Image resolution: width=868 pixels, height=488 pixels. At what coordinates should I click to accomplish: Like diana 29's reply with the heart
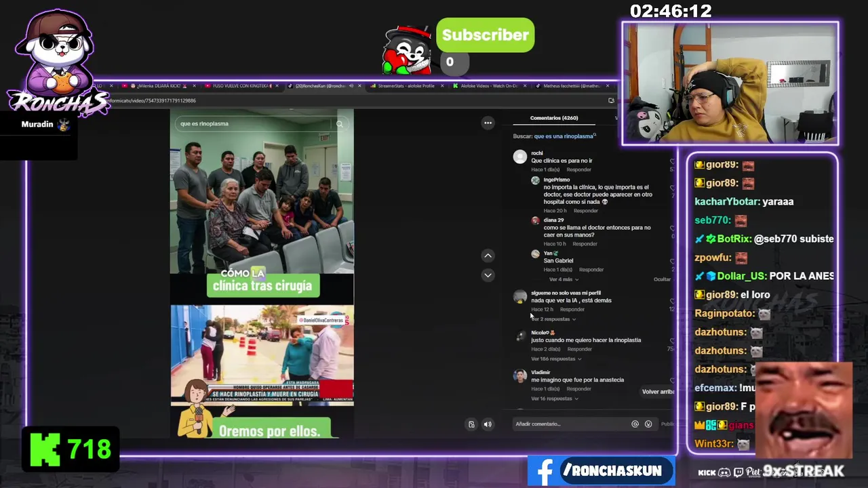pyautogui.click(x=672, y=228)
